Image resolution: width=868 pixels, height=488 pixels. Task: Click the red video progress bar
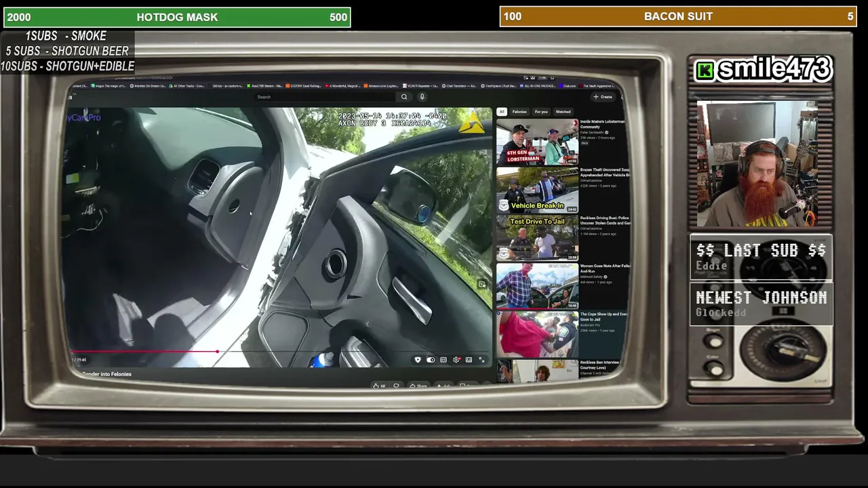point(144,352)
